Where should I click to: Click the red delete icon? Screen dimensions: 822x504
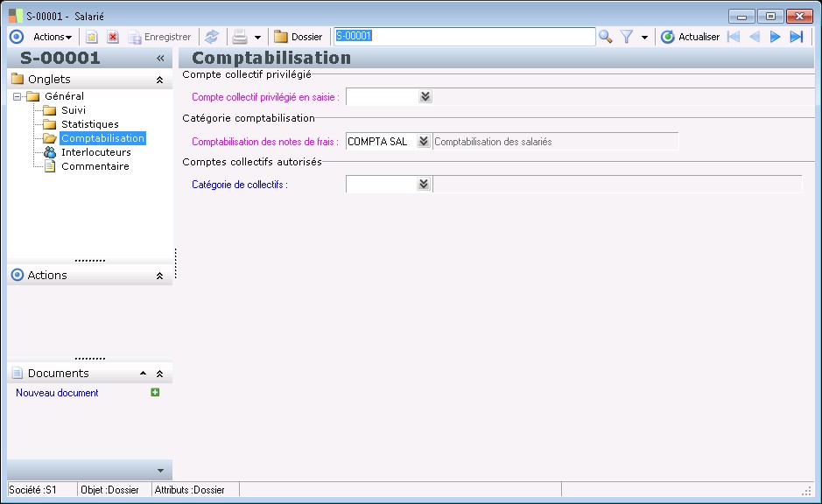coord(112,37)
